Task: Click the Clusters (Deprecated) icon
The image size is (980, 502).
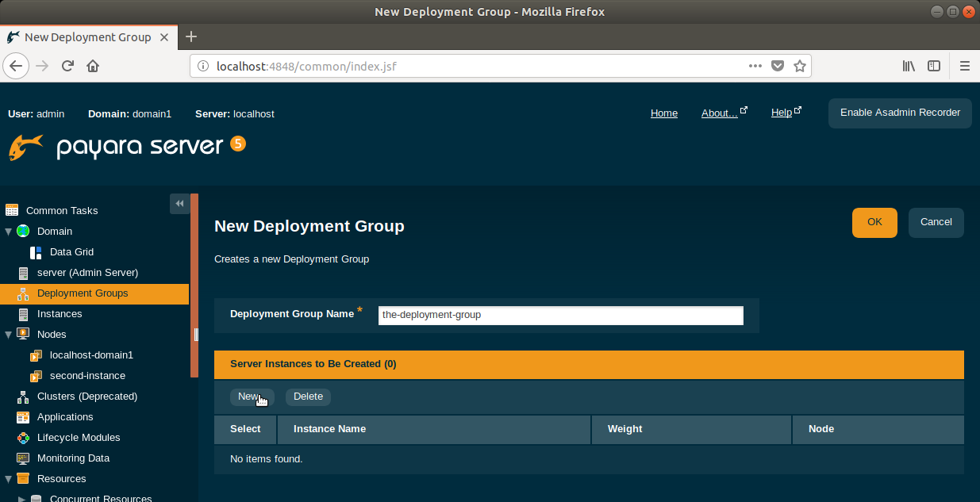Action: point(22,397)
